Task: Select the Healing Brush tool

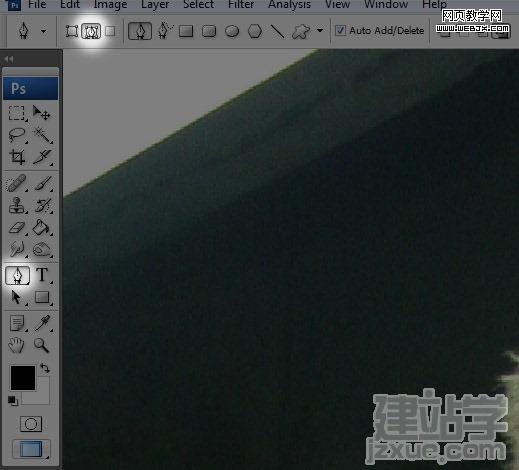Action: (x=17, y=183)
